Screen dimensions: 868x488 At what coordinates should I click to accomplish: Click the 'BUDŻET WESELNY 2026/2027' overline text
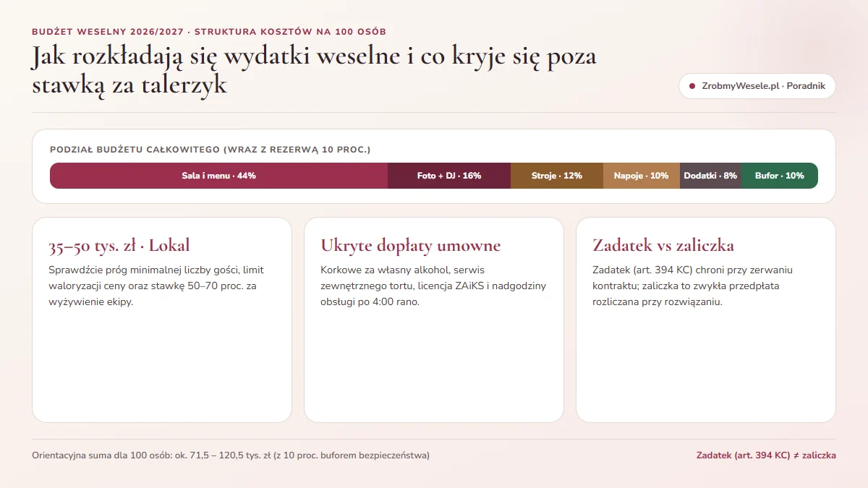[x=209, y=32]
